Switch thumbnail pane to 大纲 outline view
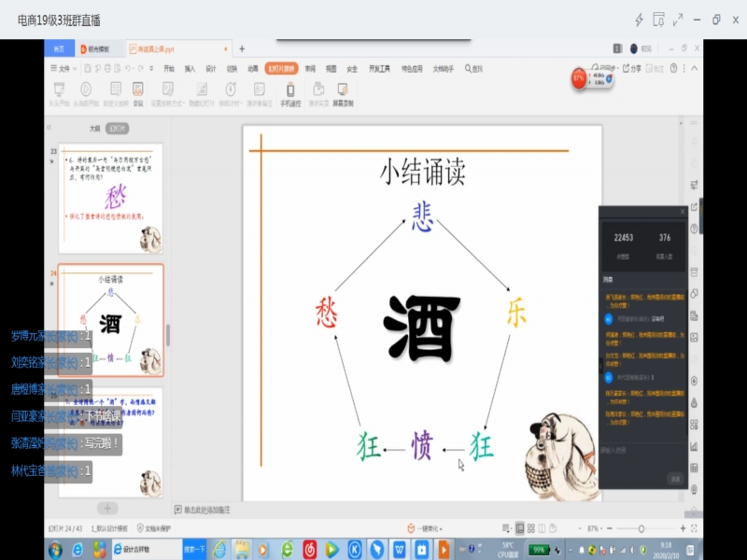Screen dimensions: 747x560 [x=95, y=129]
